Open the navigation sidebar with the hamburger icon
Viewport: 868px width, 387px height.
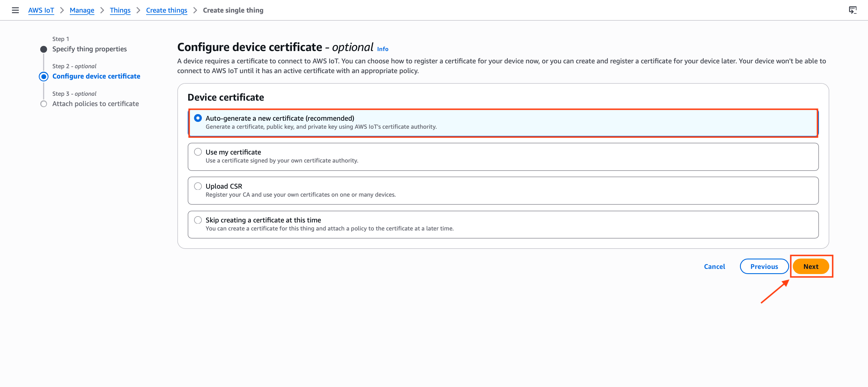point(15,10)
